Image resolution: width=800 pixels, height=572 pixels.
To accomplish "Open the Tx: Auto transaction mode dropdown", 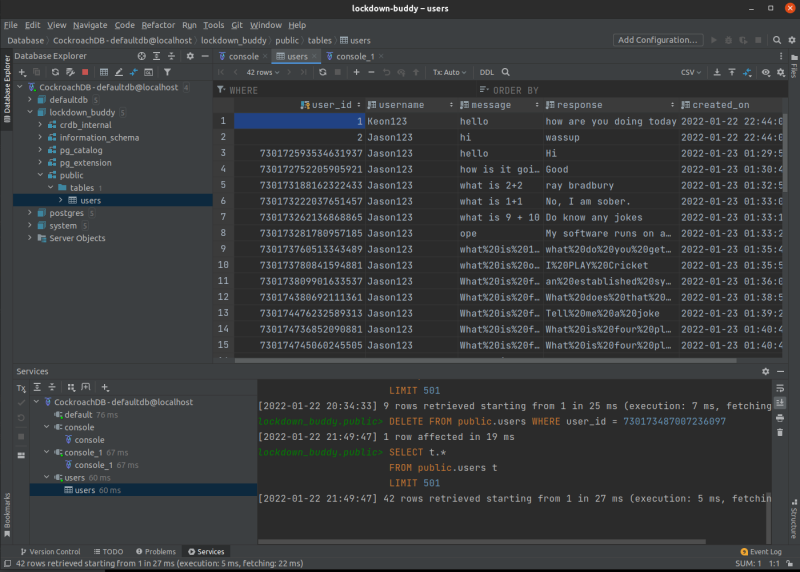I will tap(449, 72).
